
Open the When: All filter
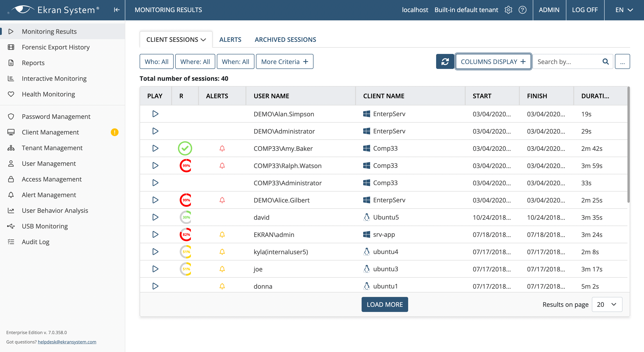[235, 62]
